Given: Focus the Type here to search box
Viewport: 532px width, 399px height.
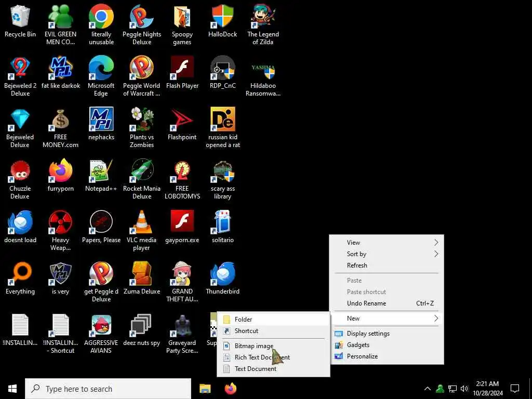Looking at the screenshot, I should (108, 389).
